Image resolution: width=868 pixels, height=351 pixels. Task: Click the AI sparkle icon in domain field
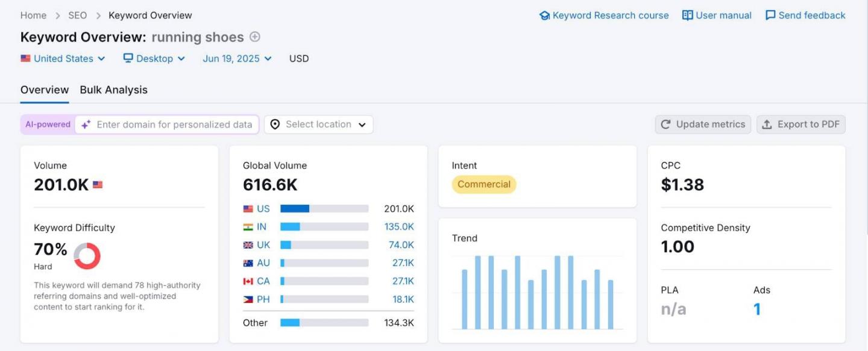[x=86, y=125]
